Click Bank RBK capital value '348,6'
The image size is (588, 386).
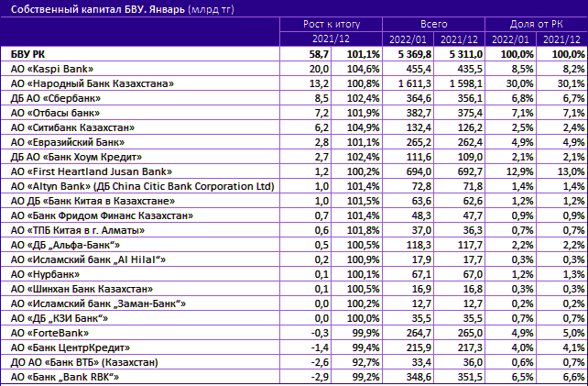pyautogui.click(x=419, y=377)
